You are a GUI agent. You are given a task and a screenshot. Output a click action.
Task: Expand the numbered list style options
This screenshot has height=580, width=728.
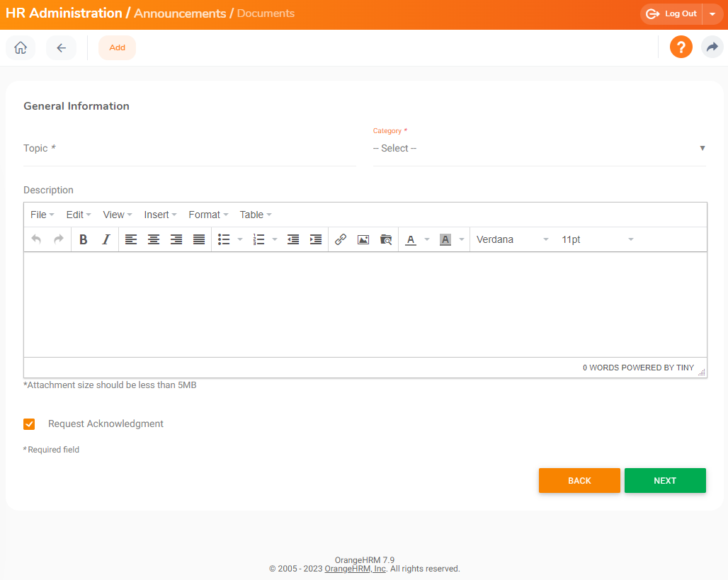[x=275, y=239]
